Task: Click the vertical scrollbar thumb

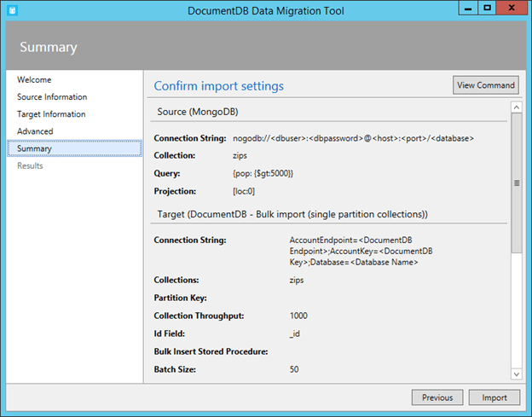Action: tap(516, 182)
